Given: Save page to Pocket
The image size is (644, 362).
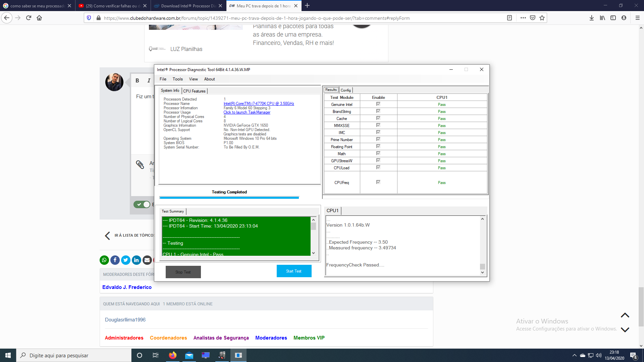Looking at the screenshot, I should (x=533, y=18).
